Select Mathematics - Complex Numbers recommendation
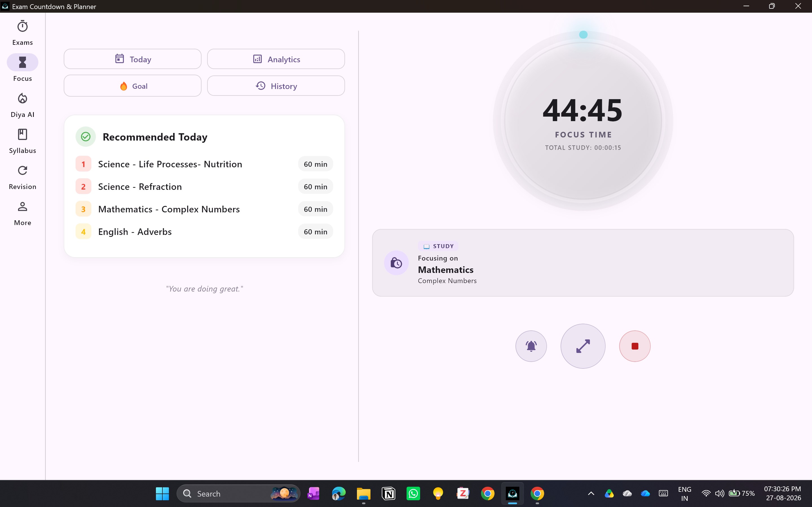Viewport: 812px width, 507px height. [x=204, y=209]
